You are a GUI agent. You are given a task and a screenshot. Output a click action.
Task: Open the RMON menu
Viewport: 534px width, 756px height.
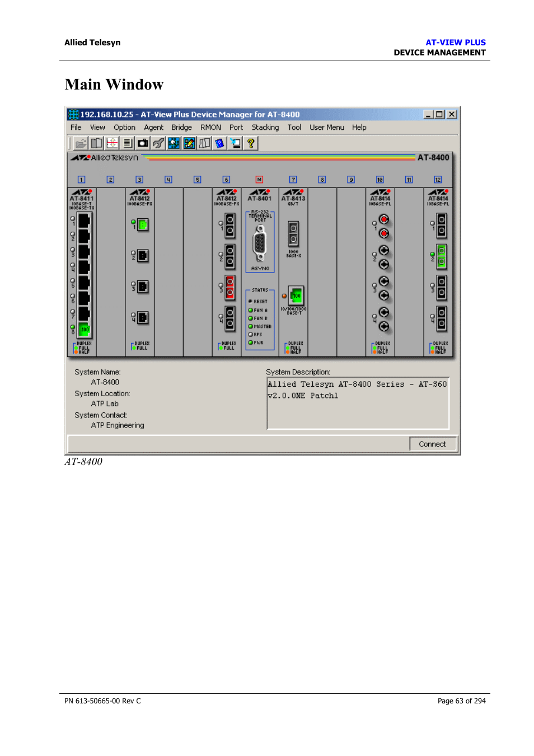[210, 128]
